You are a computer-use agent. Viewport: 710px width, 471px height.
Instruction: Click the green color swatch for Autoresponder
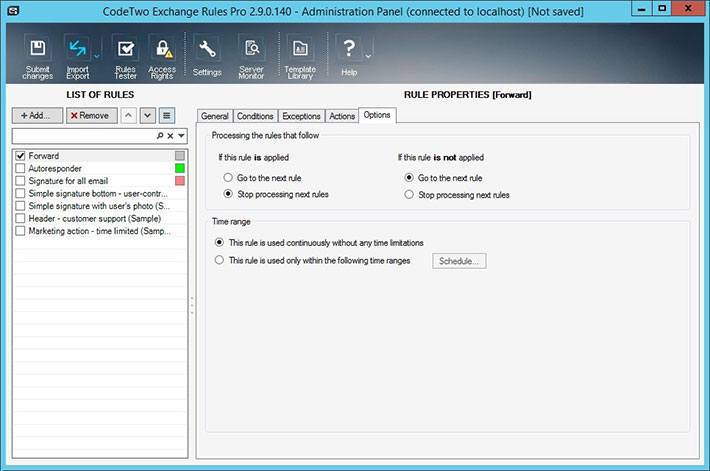(180, 168)
